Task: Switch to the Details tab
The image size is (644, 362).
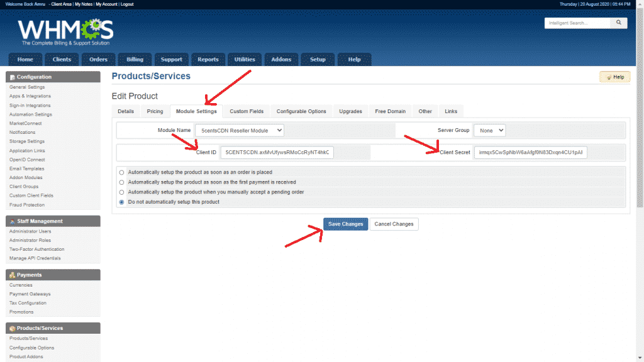Action: tap(126, 111)
